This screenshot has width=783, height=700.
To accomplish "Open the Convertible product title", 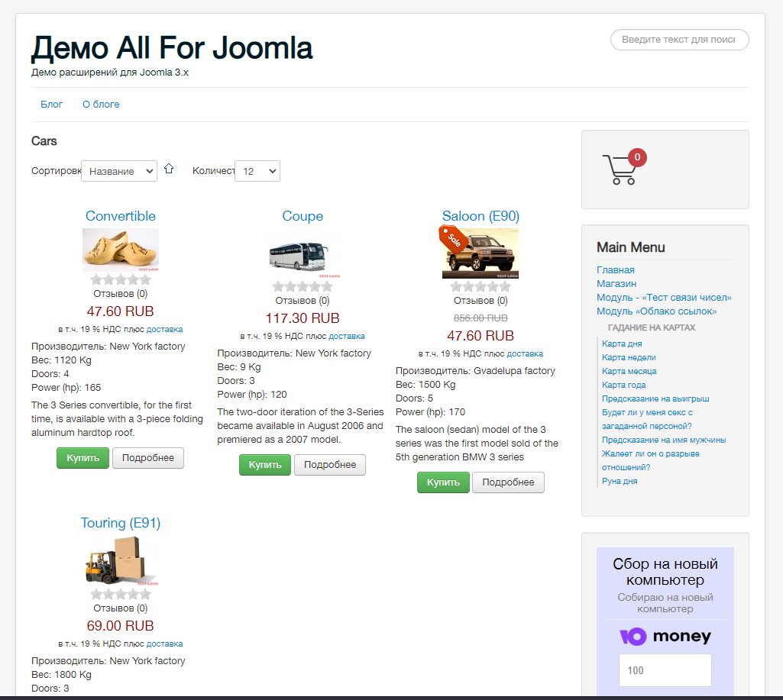I will pyautogui.click(x=121, y=216).
